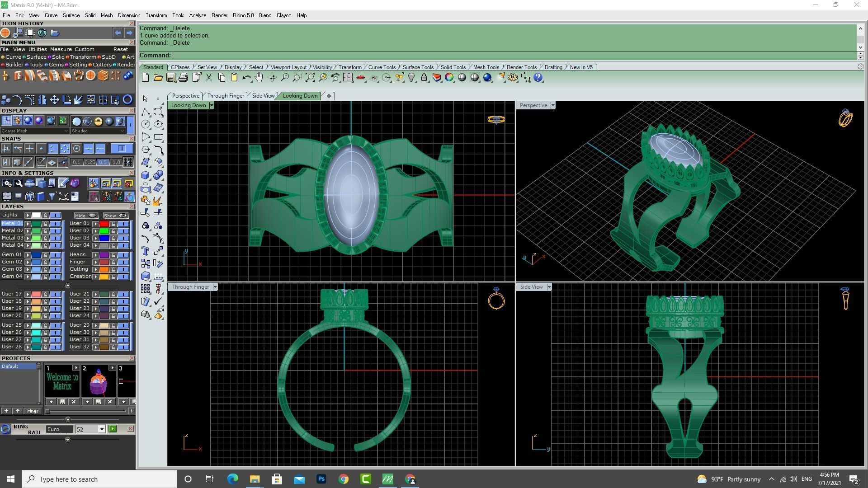The height and width of the screenshot is (488, 868).
Task: Click the green play button in Ring Rail
Action: pyautogui.click(x=113, y=429)
